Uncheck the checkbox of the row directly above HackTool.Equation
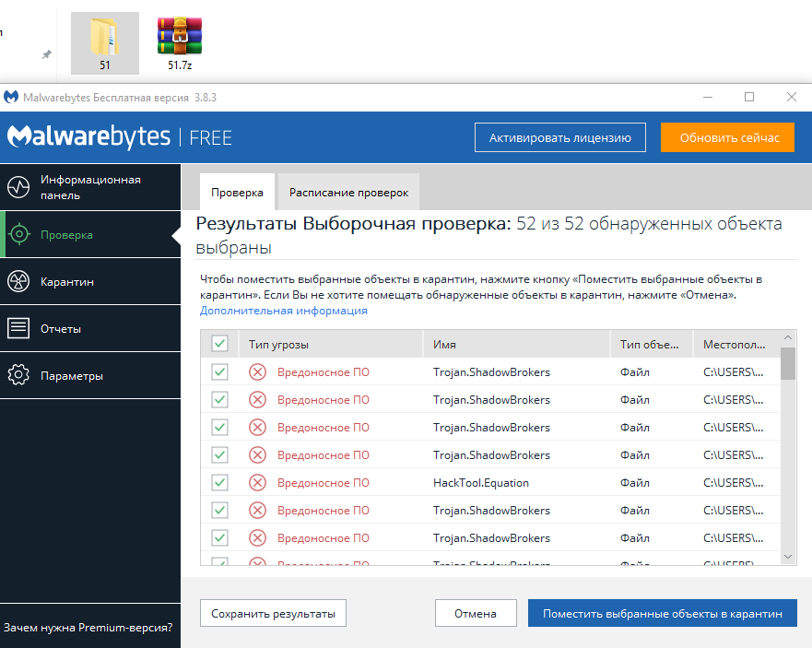Viewport: 812px width, 648px height. pyautogui.click(x=219, y=454)
